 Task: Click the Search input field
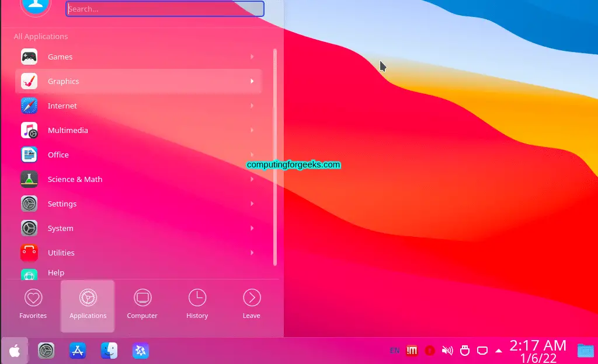[165, 9]
